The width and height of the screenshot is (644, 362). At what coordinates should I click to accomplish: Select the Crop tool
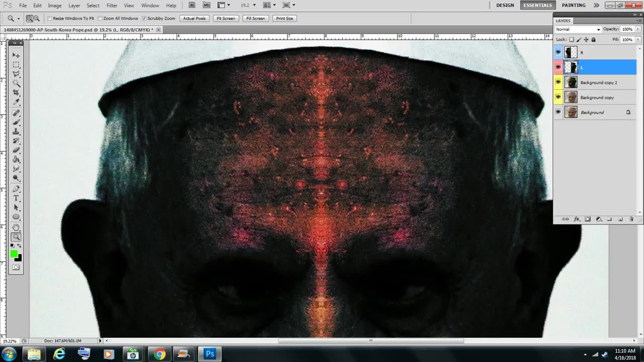click(x=16, y=93)
